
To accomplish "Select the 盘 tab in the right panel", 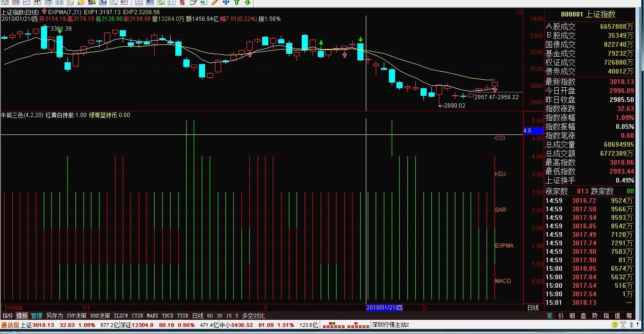I will (x=584, y=316).
